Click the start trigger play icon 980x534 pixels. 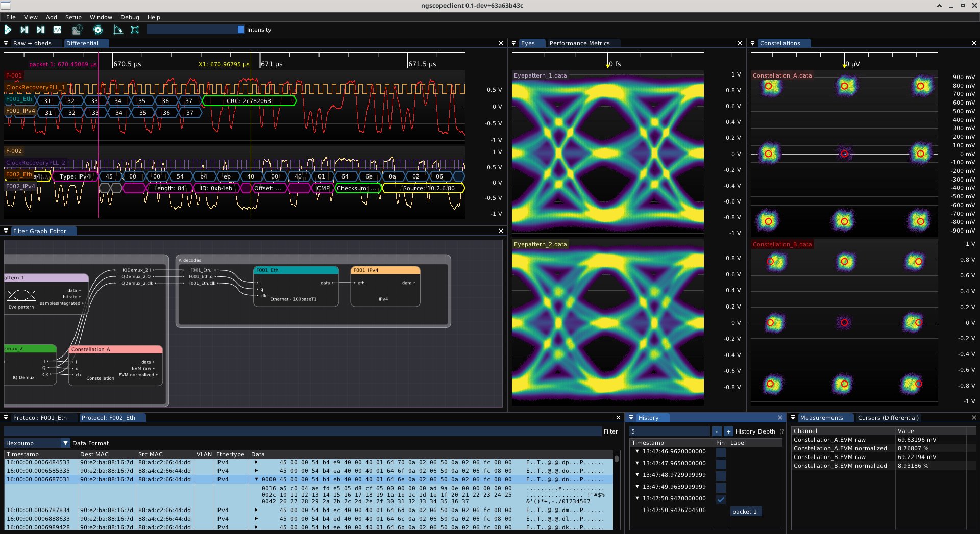[x=8, y=30]
